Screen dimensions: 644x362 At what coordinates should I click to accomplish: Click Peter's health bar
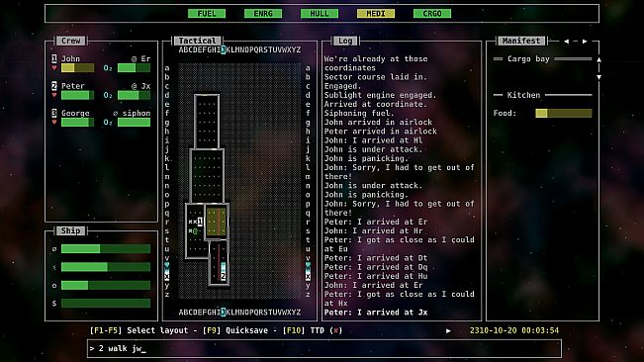click(77, 95)
